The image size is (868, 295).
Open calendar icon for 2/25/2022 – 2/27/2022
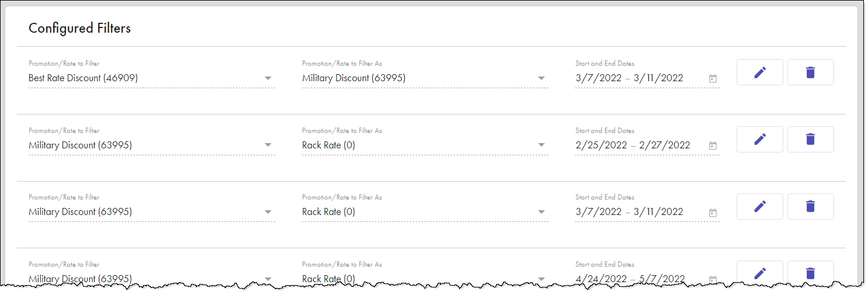[713, 145]
